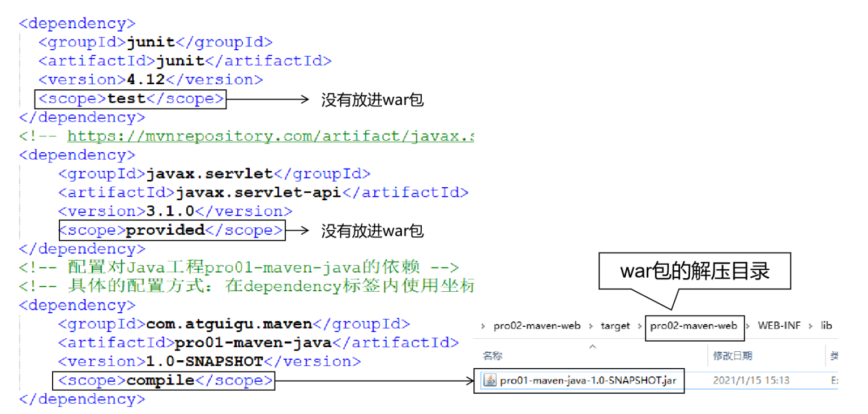Viewport: 868px width, 414px height.
Task: Click the <scope>provided</scope> line
Action: point(172,231)
